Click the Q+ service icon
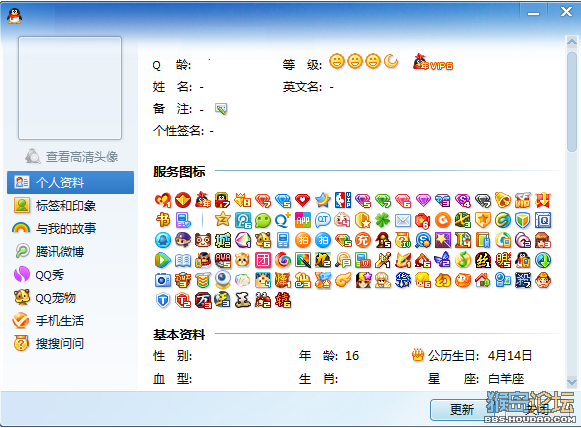 (x=283, y=220)
